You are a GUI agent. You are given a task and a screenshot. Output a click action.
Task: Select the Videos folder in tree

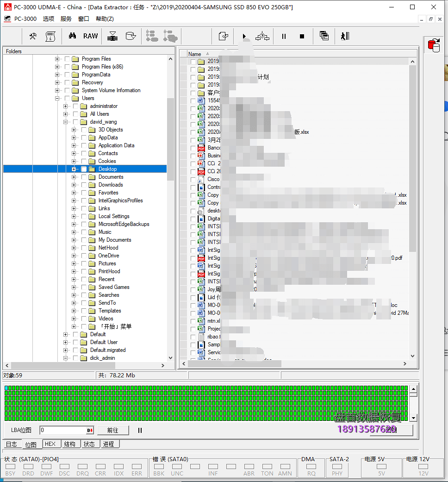[x=106, y=319]
